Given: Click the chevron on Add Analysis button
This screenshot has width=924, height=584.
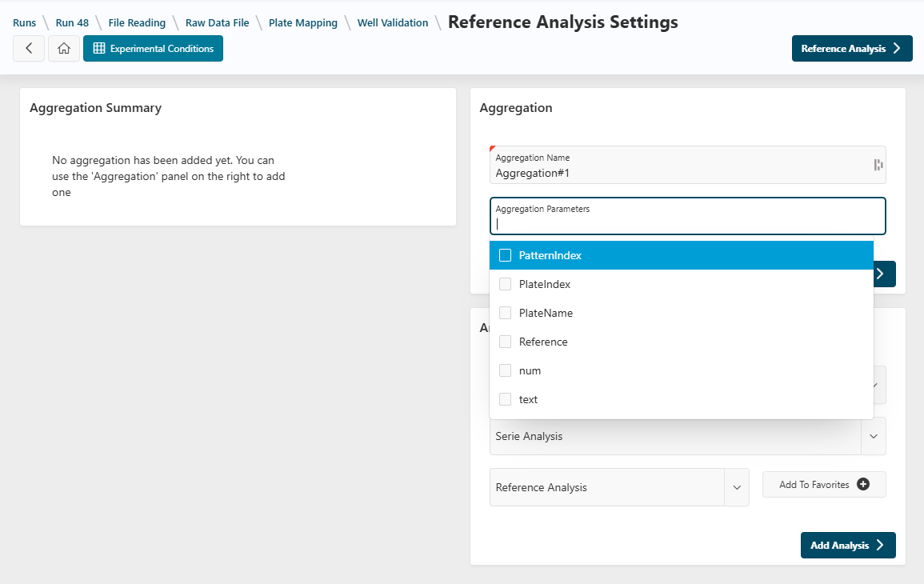Looking at the screenshot, I should (x=880, y=545).
